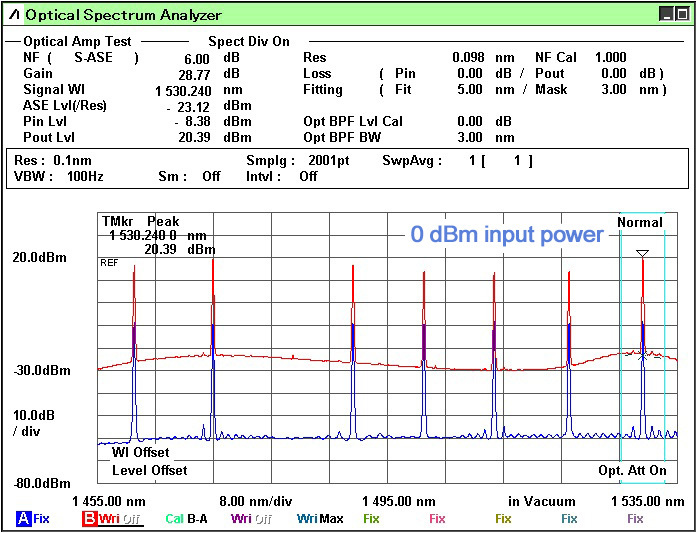
Task: Toggle the Intvl Off setting
Action: point(281,176)
